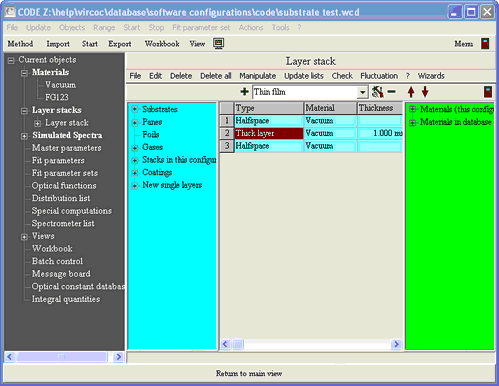Screen dimensions: 499x386
Task: Click the CODE application icon in title bar
Action: [x=10, y=12]
